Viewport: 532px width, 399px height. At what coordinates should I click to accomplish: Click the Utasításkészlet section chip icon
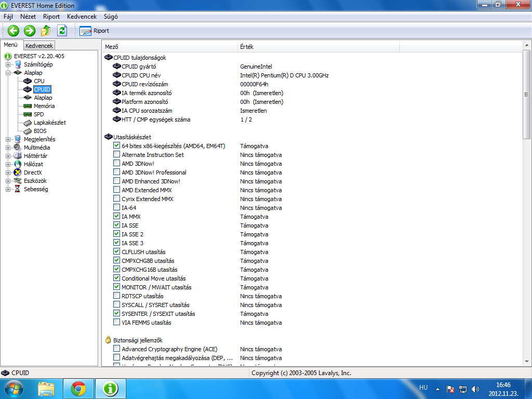coord(108,137)
